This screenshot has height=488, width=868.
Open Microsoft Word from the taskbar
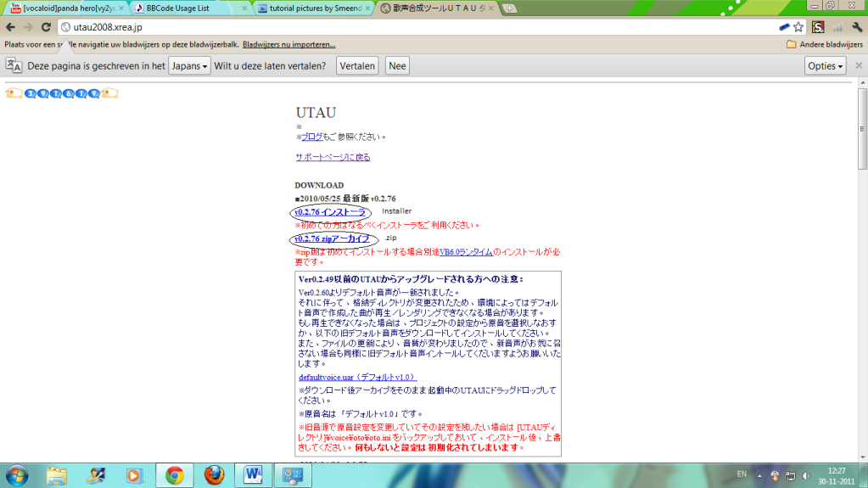click(253, 476)
